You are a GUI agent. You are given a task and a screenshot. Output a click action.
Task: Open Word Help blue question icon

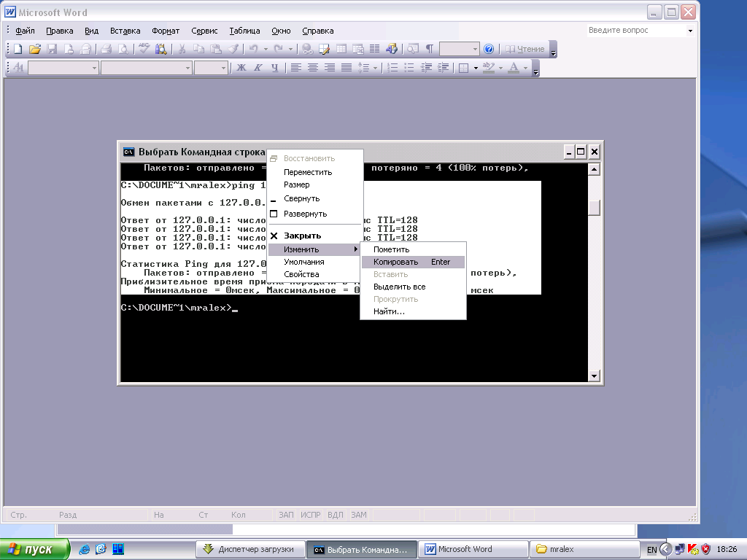[489, 49]
